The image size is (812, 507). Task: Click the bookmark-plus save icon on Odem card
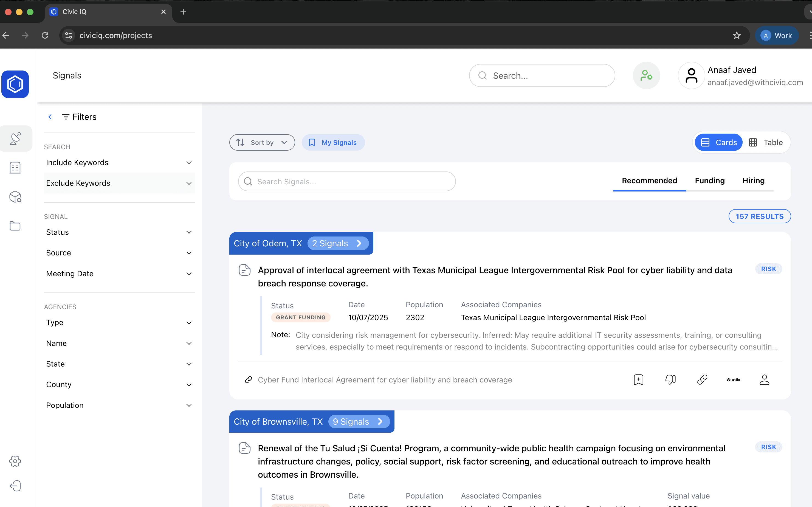pyautogui.click(x=638, y=380)
